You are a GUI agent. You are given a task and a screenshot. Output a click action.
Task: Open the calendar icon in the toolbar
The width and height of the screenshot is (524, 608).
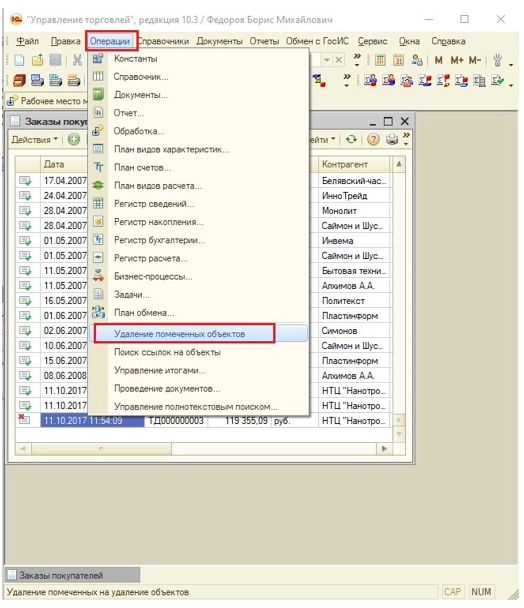pos(398,60)
